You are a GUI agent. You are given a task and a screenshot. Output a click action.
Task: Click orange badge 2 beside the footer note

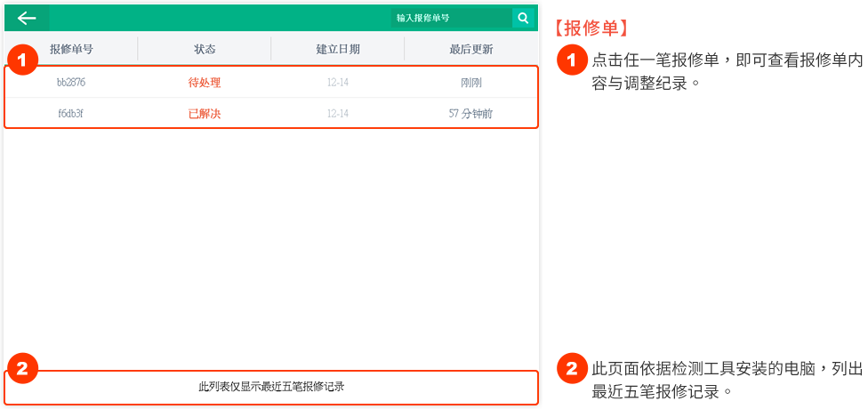click(22, 368)
